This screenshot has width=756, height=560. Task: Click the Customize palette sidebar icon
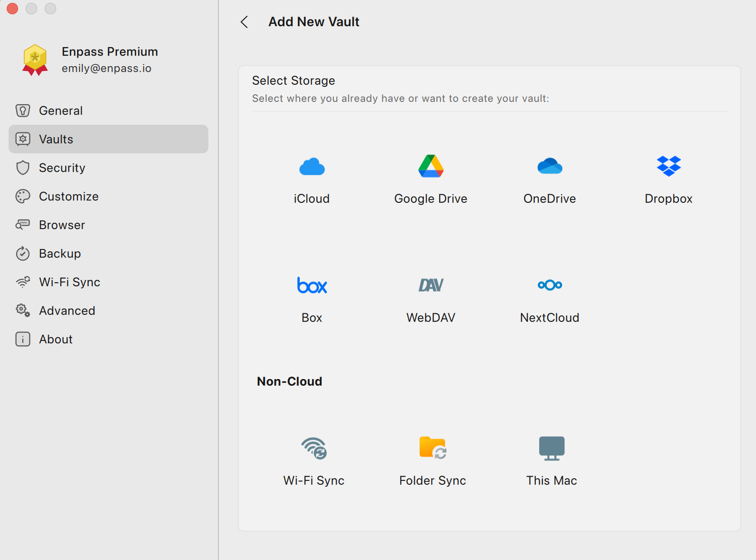point(23,196)
